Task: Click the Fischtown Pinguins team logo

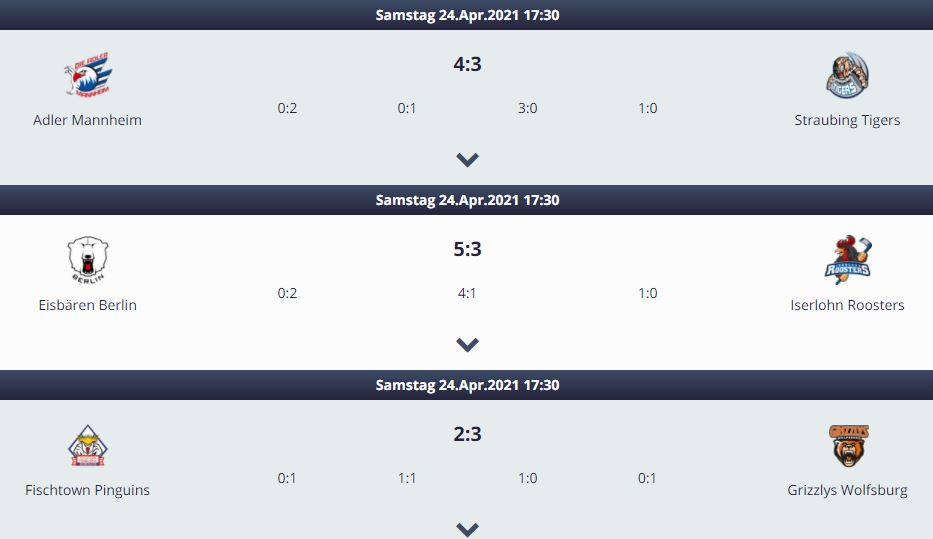Action: pos(87,445)
